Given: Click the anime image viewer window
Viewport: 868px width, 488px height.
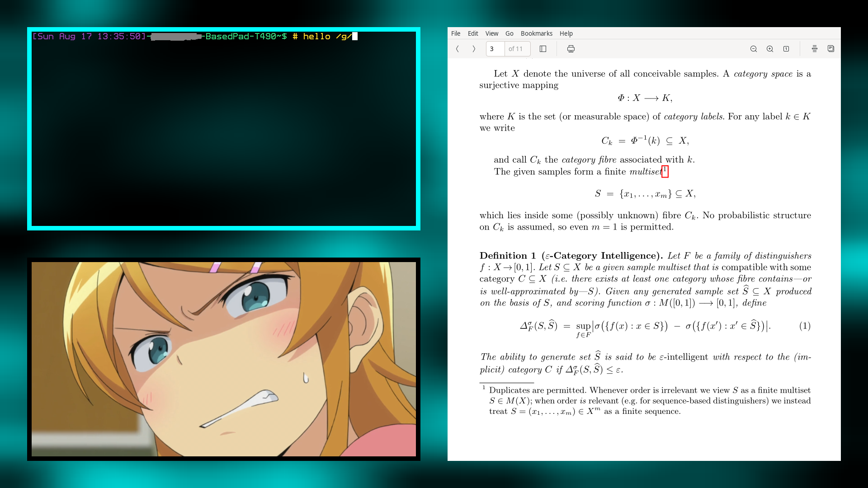Looking at the screenshot, I should click(x=224, y=359).
